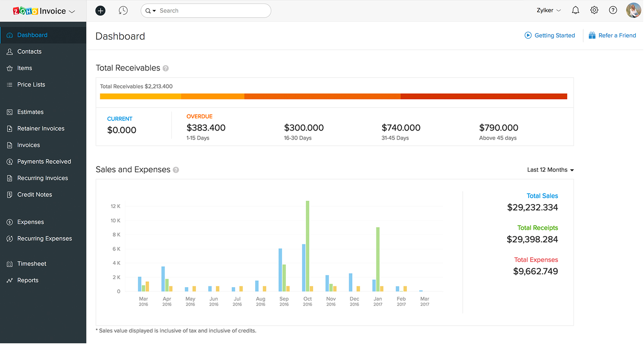Click the Dashboard icon in sidebar
Image resolution: width=644 pixels, height=362 pixels.
[x=10, y=35]
